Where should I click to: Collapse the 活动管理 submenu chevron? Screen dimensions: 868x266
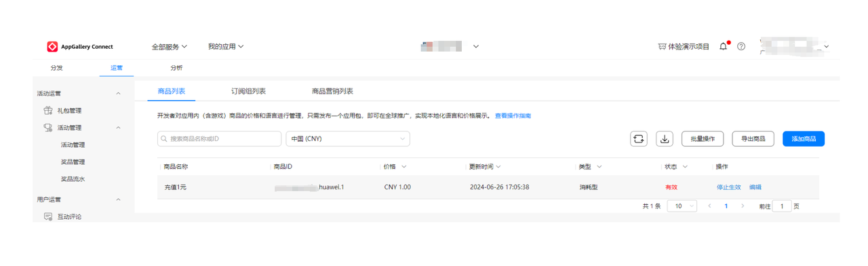click(x=119, y=128)
